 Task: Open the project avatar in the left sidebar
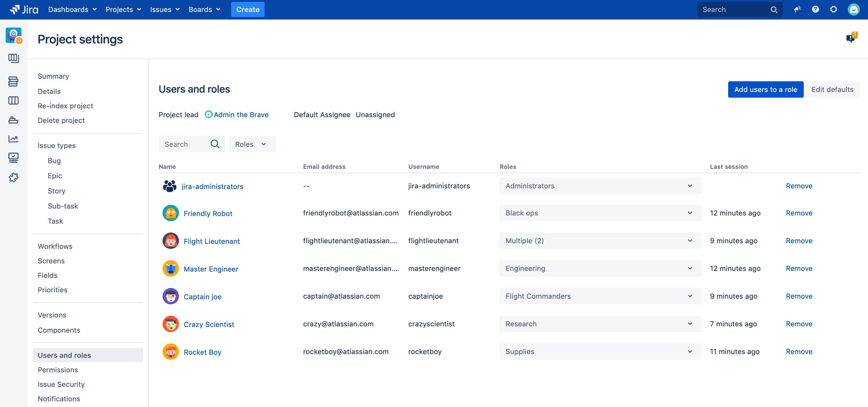point(14,36)
